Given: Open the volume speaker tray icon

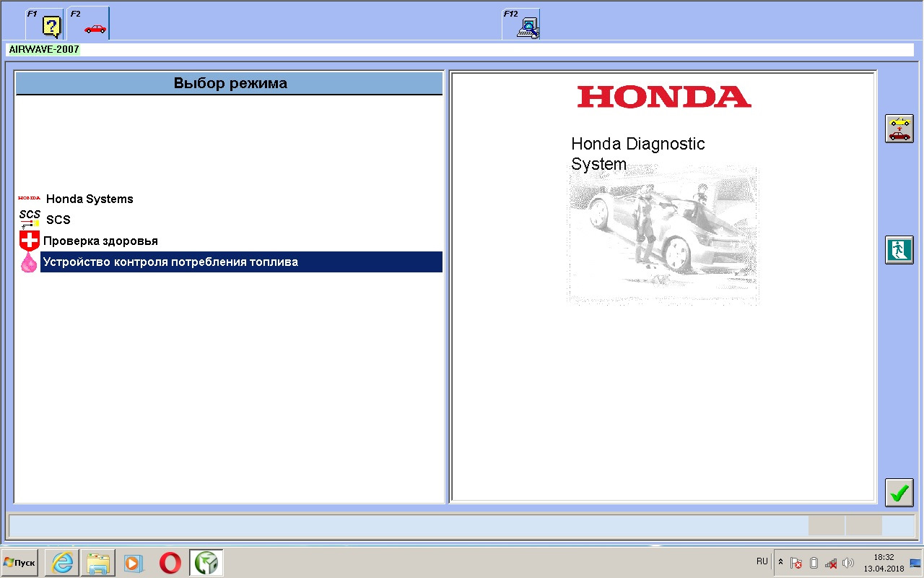Looking at the screenshot, I should pyautogui.click(x=848, y=563).
